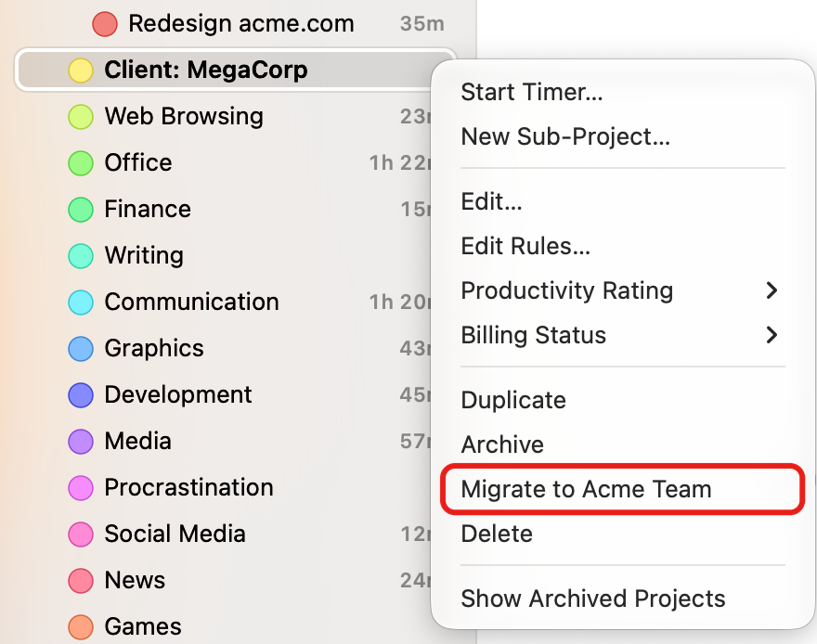Select the Client: MegaCorp project
This screenshot has width=817, height=644.
[225, 70]
